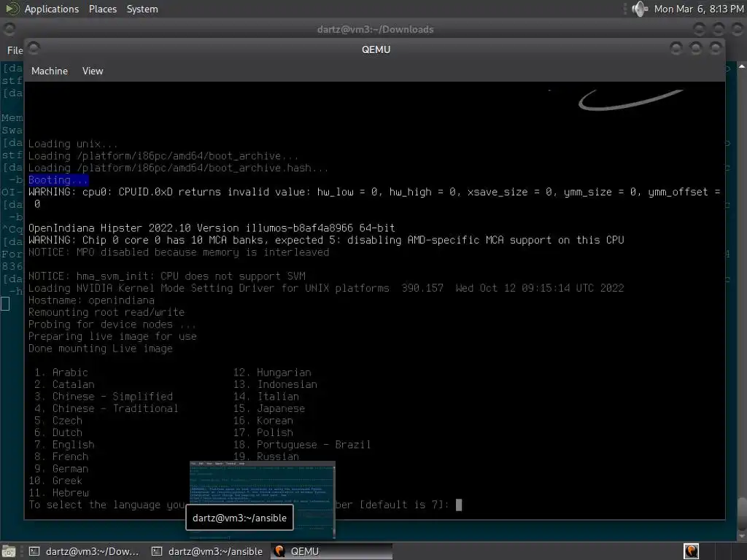Click the '3. Chinese - Simplified' line
This screenshot has height=560, width=747.
click(104, 397)
